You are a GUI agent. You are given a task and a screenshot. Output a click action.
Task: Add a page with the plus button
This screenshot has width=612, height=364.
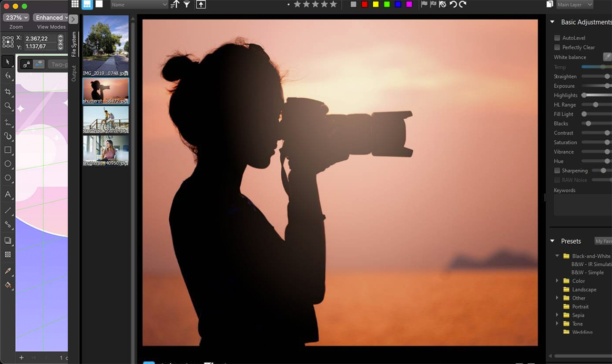[22, 357]
